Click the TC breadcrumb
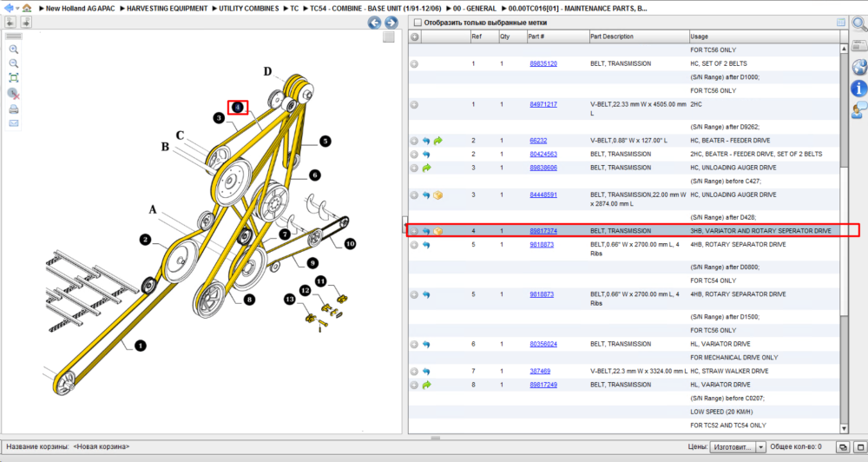This screenshot has height=462, width=868. pos(294,9)
